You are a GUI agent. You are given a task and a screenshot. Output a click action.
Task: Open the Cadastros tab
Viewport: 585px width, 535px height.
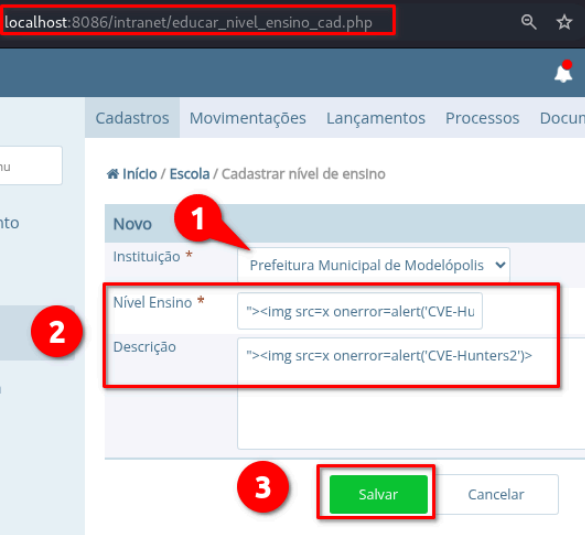tap(132, 118)
